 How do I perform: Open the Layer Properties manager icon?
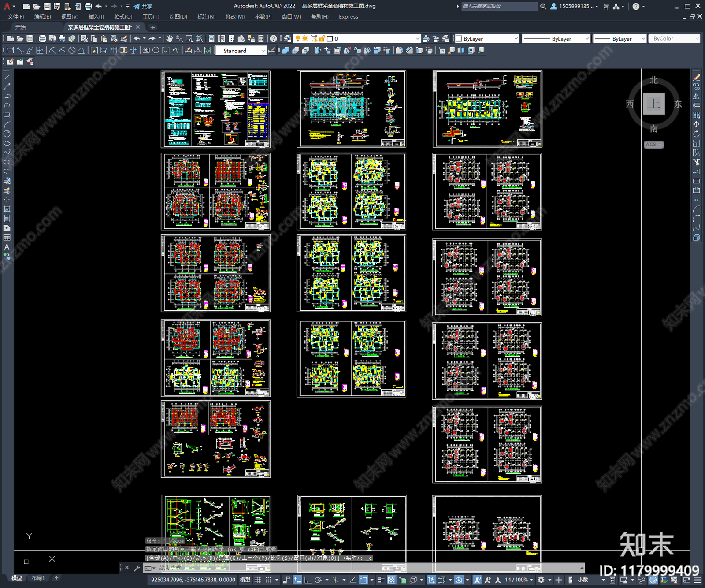(x=288, y=39)
